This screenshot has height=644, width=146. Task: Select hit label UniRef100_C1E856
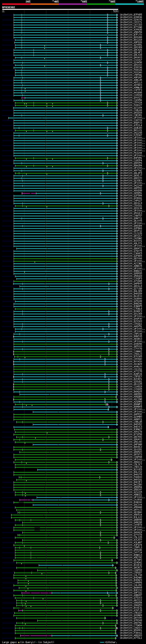point(131,100)
